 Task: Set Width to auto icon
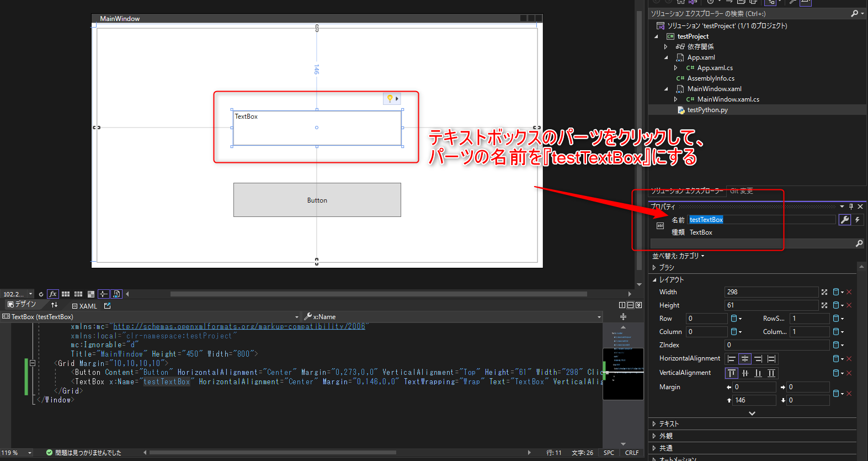(824, 292)
